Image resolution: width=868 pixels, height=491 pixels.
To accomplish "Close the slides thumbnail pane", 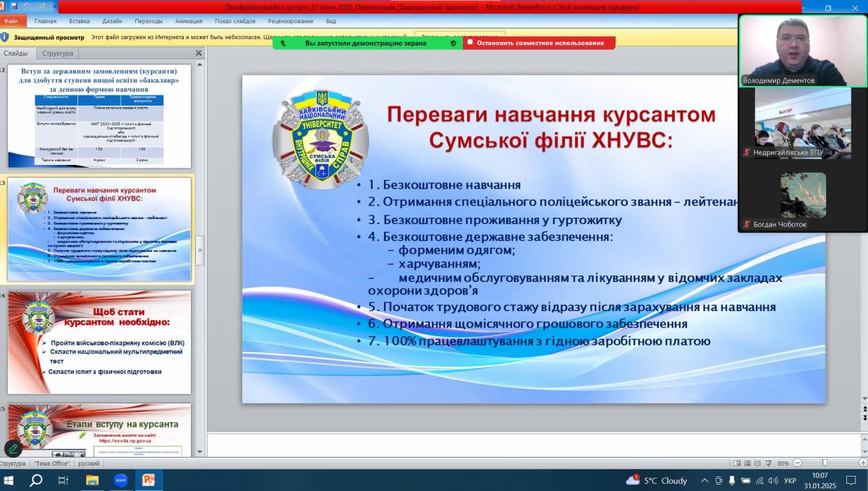I will [199, 54].
